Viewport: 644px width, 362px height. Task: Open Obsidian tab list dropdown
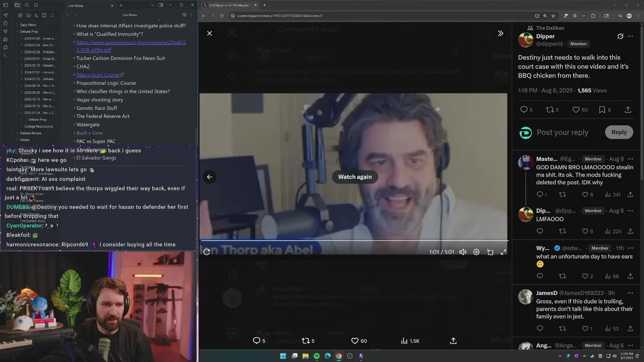point(152,5)
